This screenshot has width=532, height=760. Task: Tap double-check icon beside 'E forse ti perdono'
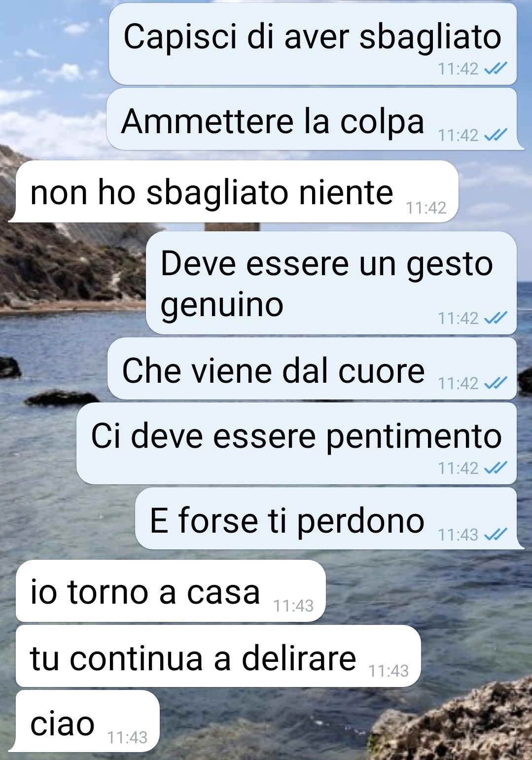[x=496, y=534]
